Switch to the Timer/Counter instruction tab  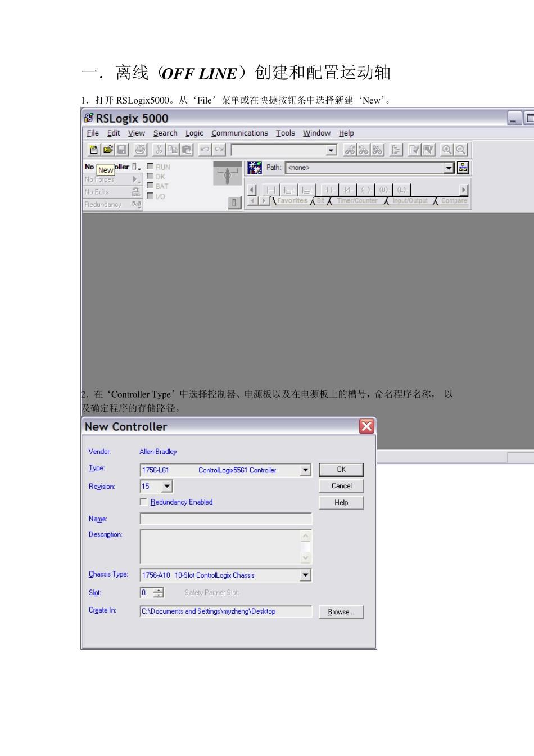(x=357, y=201)
